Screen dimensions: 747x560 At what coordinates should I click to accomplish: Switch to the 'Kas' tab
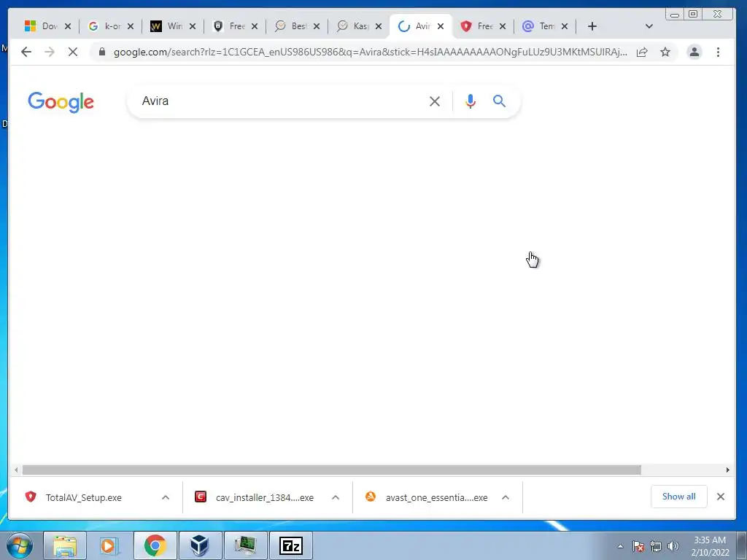(x=354, y=26)
